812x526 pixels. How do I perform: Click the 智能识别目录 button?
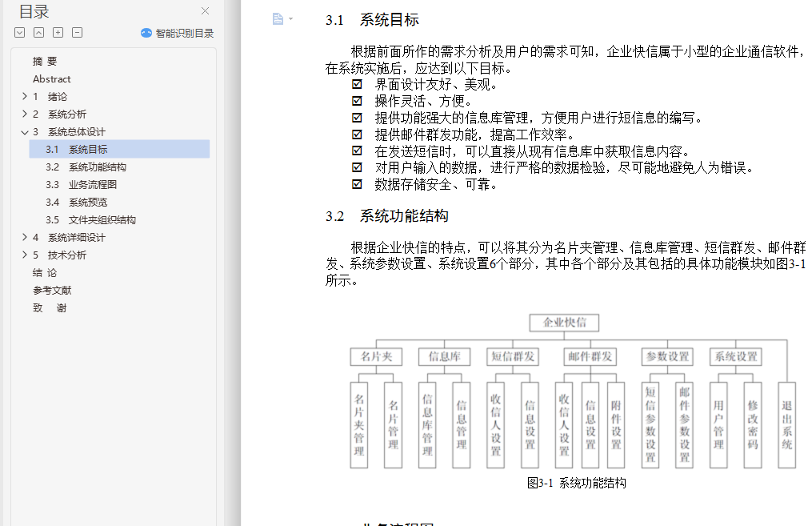pyautogui.click(x=177, y=33)
